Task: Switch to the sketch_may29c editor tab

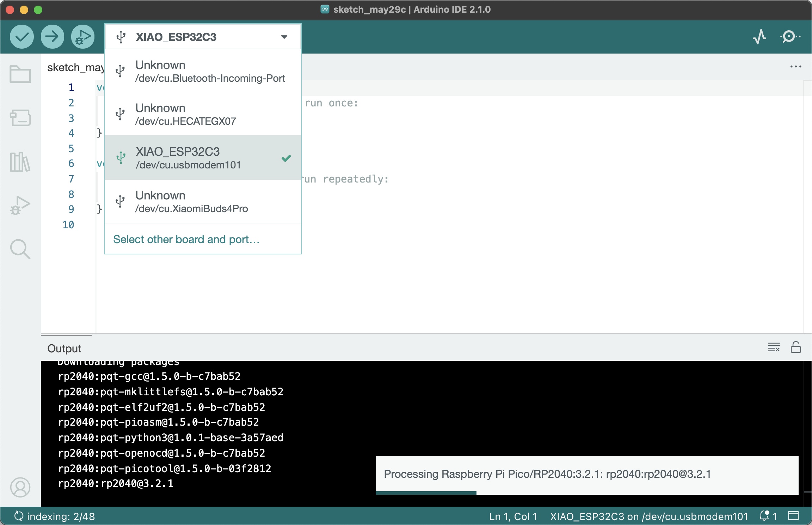Action: pos(75,67)
